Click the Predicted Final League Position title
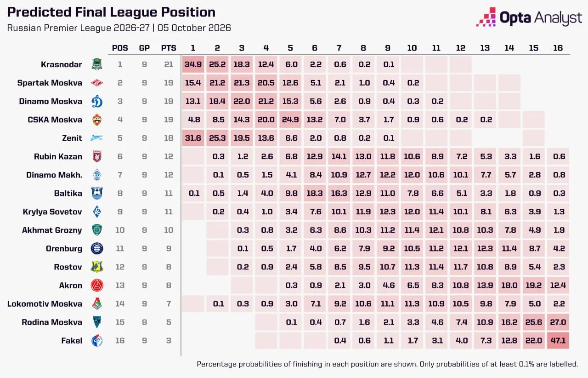Image resolution: width=588 pixels, height=378 pixels. point(111,12)
